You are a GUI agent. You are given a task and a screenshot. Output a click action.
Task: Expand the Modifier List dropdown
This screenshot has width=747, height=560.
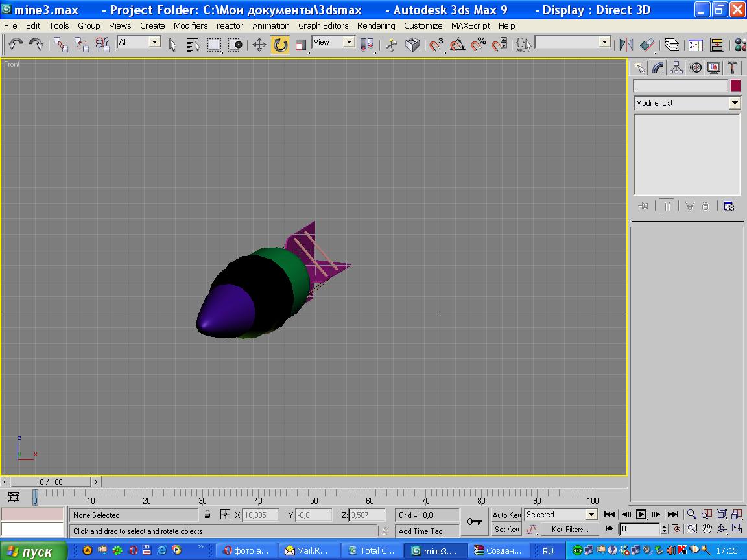pos(734,103)
